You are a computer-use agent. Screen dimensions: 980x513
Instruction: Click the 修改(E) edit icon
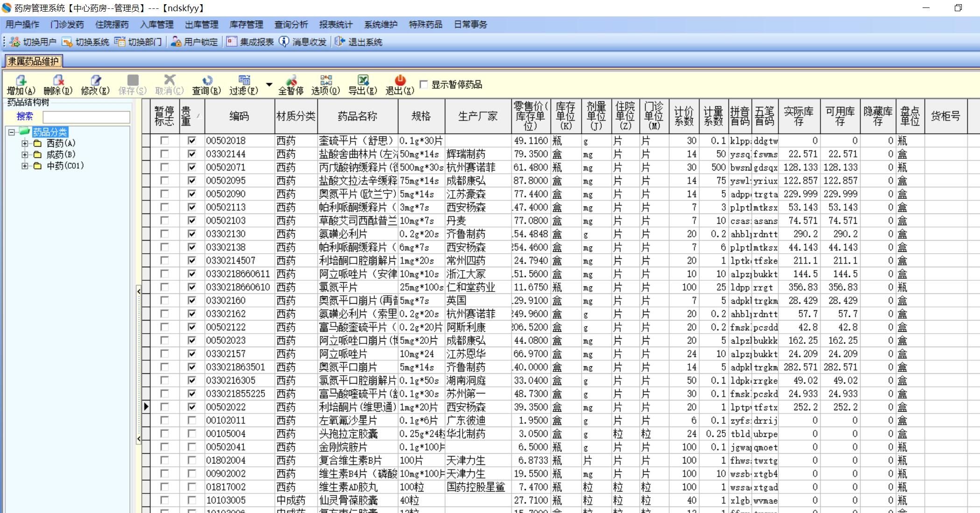click(x=95, y=80)
